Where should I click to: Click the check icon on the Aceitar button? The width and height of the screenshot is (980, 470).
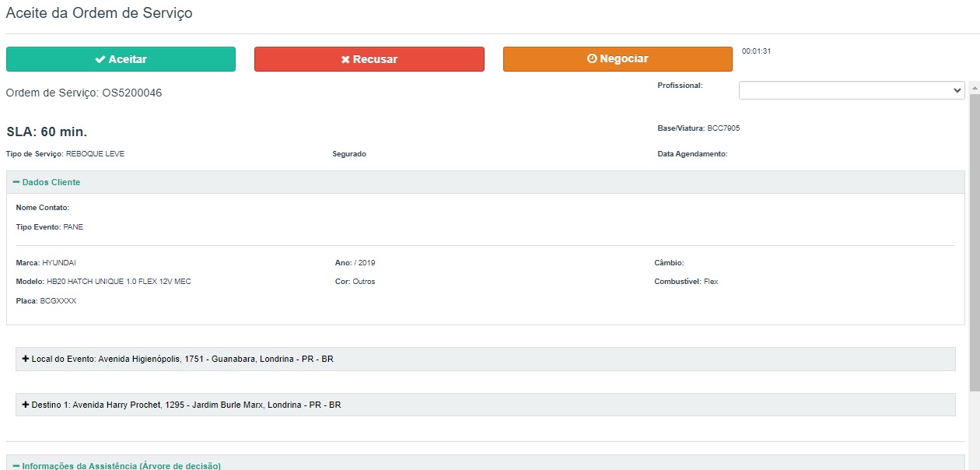[100, 59]
